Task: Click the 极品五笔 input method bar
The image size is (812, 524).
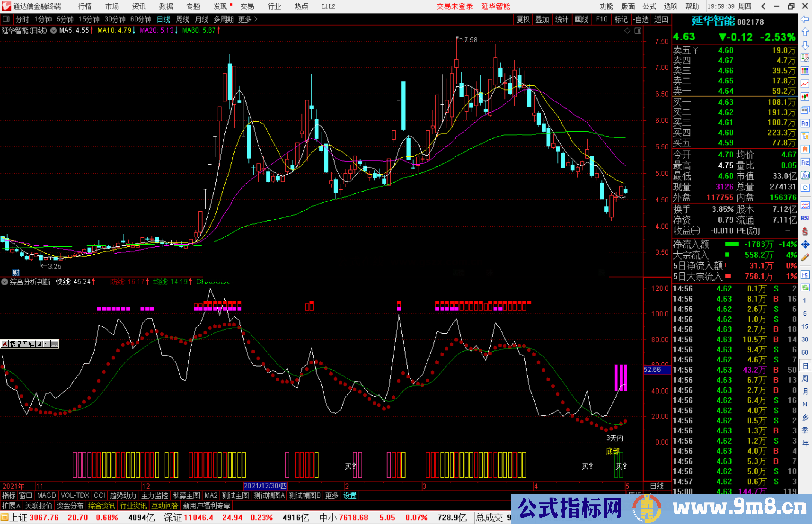Action: 30,344
